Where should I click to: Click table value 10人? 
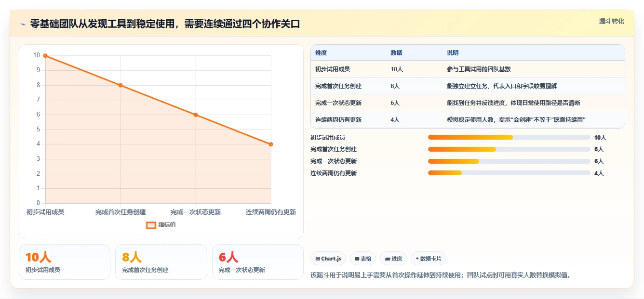[397, 69]
